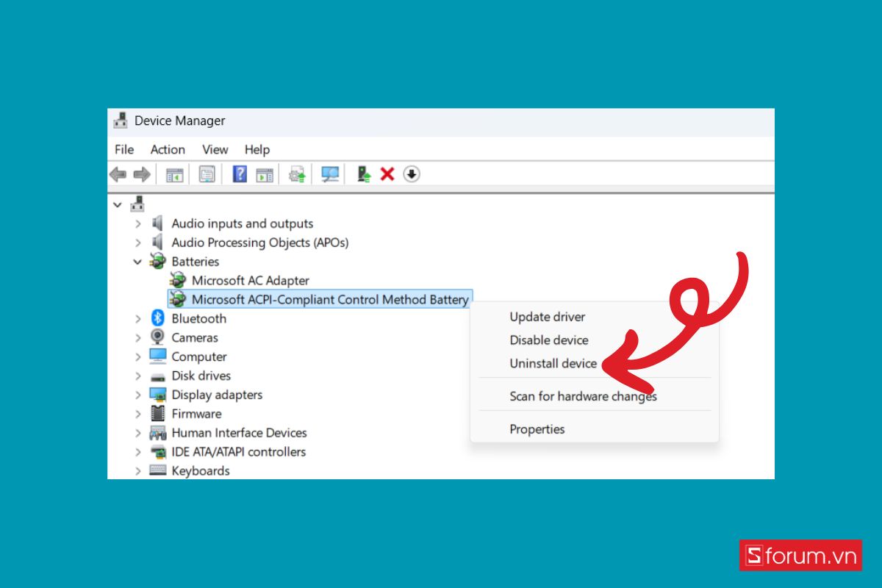Image resolution: width=882 pixels, height=588 pixels.
Task: Click the webcam icon beside Cameras
Action: (x=157, y=337)
